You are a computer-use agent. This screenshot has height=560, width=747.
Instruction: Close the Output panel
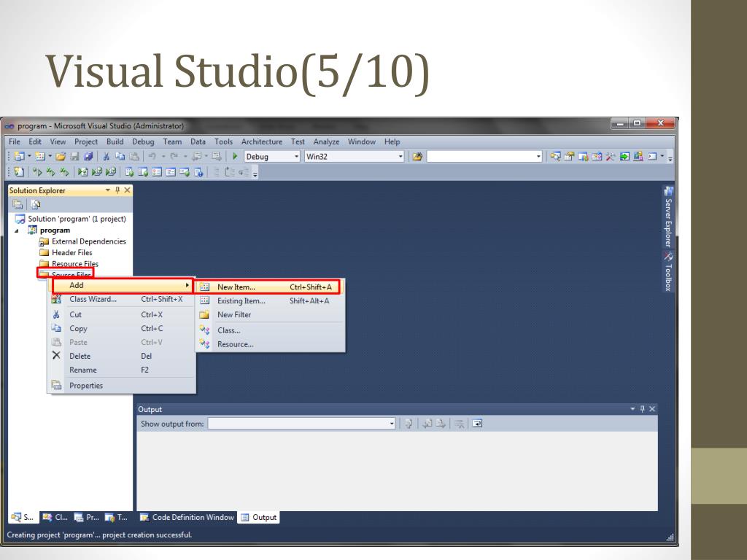(x=652, y=408)
